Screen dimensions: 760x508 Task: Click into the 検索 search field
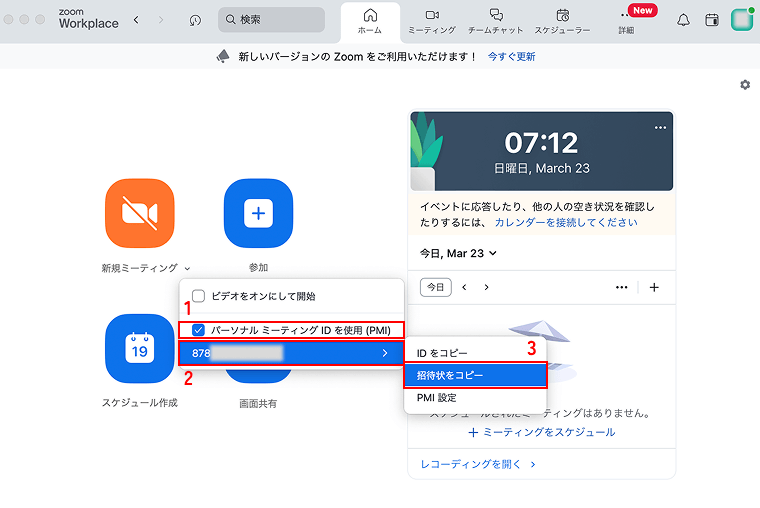point(271,20)
